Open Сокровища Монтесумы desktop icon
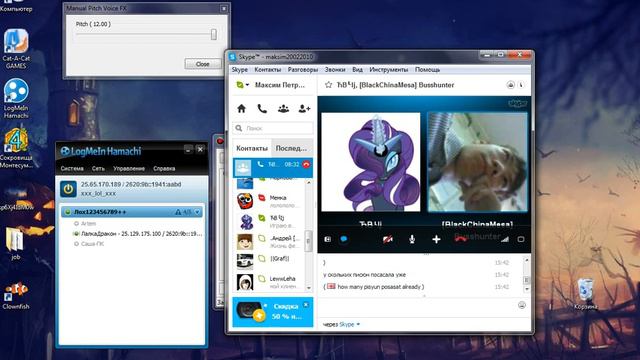 [16, 148]
